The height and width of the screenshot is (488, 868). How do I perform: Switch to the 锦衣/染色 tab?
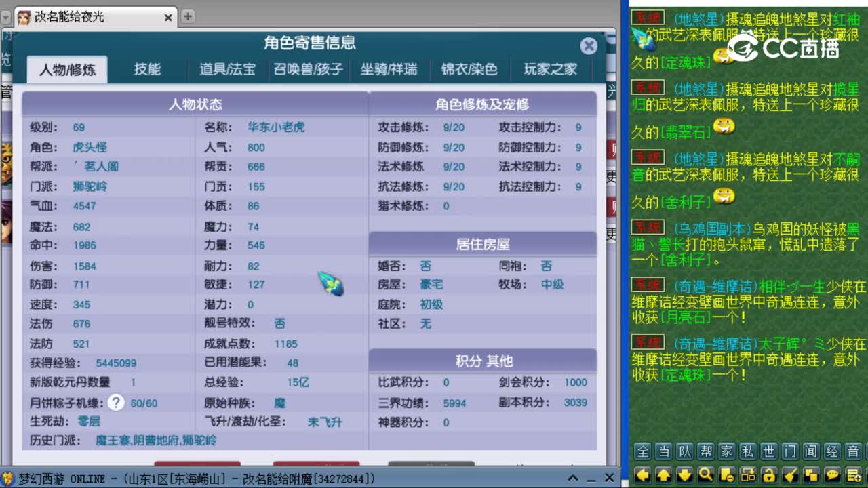[x=469, y=69]
